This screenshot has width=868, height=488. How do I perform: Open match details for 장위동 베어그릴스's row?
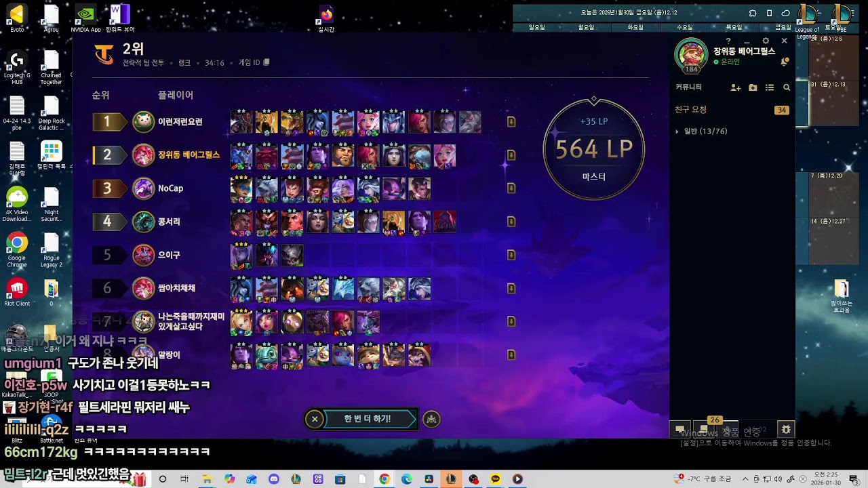pos(511,155)
